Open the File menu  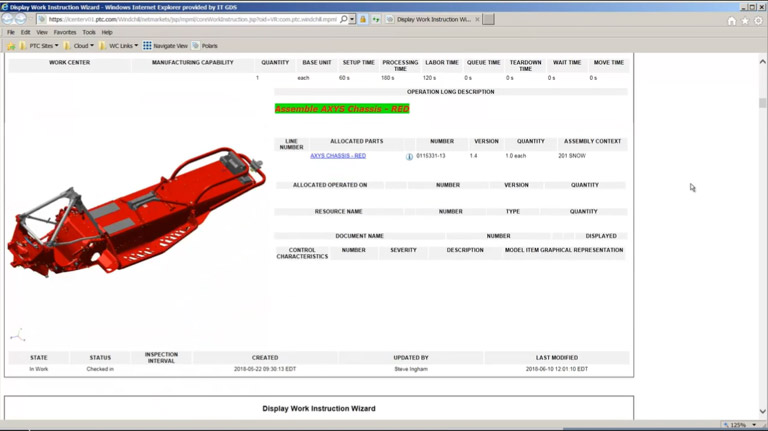click(x=11, y=32)
